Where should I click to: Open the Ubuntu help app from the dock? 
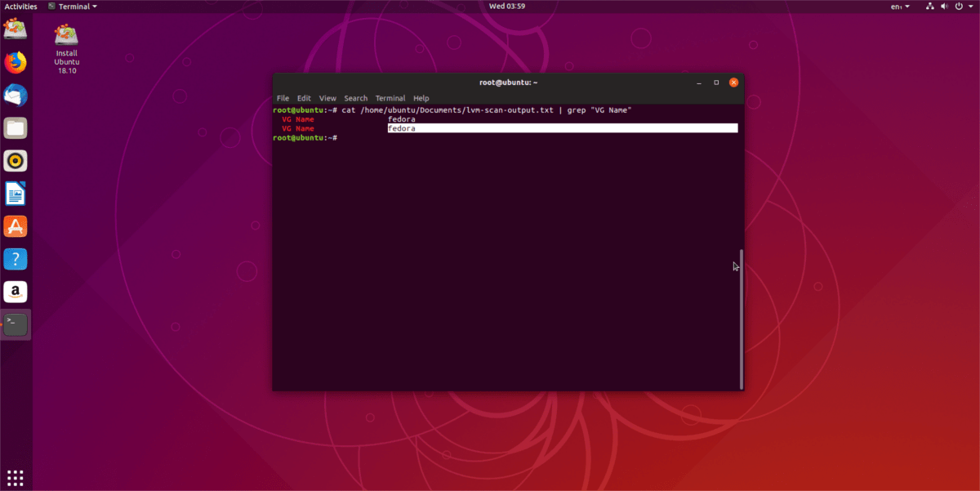[16, 259]
